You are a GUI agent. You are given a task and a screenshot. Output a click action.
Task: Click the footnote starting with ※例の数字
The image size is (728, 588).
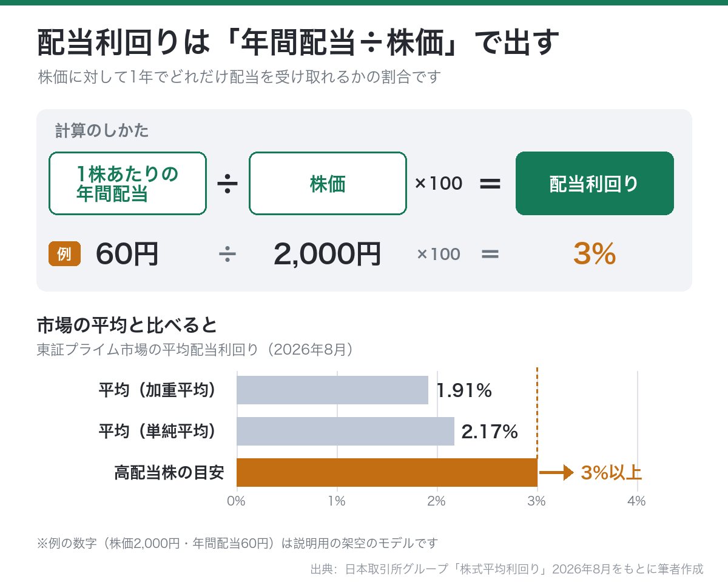(237, 543)
